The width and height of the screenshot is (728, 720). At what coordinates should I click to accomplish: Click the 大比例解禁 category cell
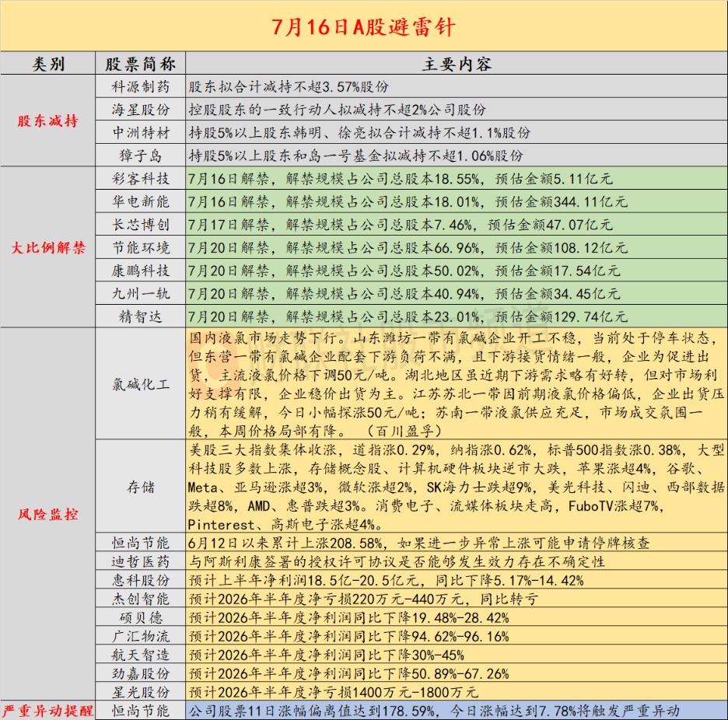point(47,247)
